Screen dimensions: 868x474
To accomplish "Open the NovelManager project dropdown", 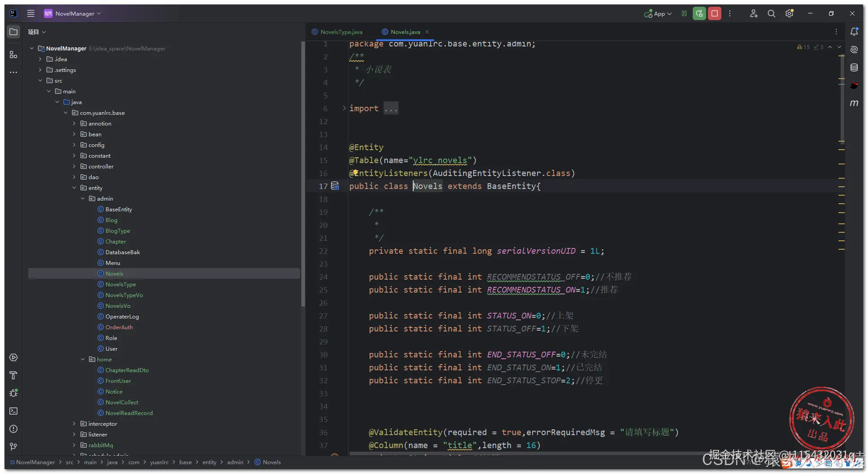I will pos(72,13).
